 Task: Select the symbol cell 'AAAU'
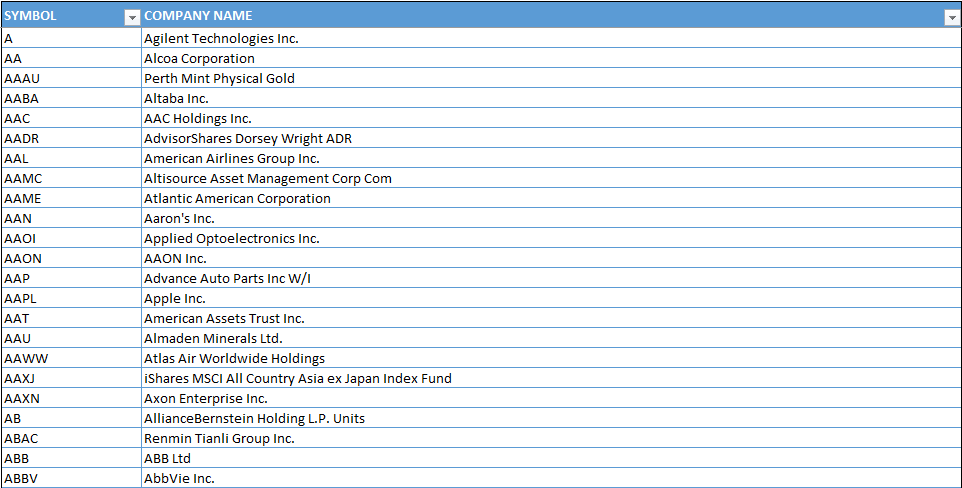(x=71, y=79)
